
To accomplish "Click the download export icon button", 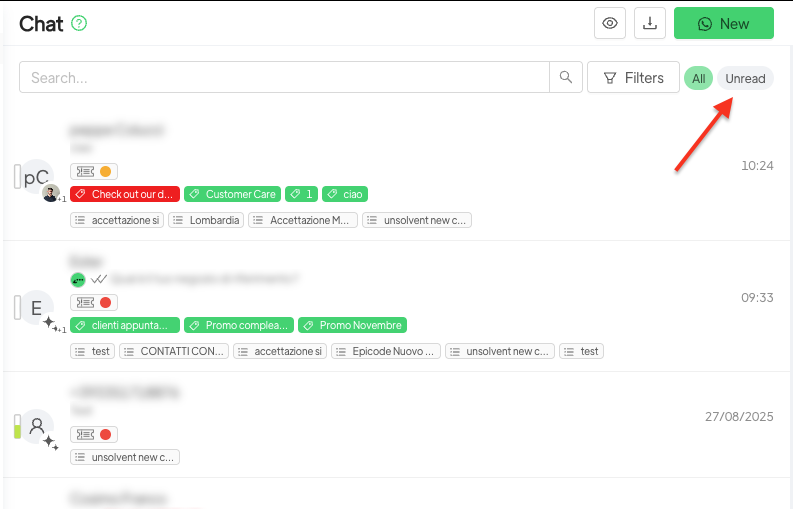I will point(650,24).
